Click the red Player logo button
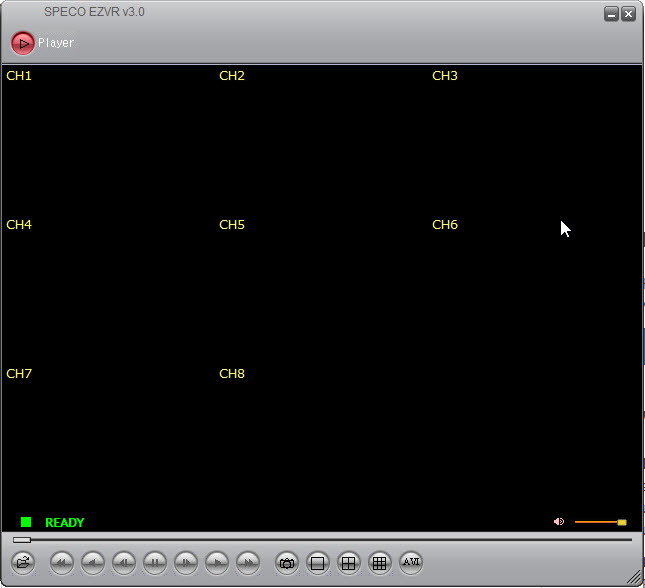645x588 pixels. [x=22, y=43]
